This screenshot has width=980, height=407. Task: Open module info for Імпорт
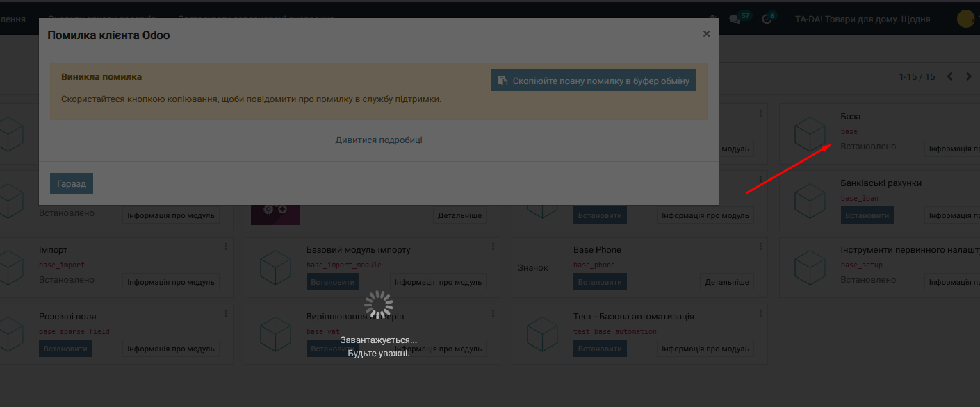coord(171,282)
